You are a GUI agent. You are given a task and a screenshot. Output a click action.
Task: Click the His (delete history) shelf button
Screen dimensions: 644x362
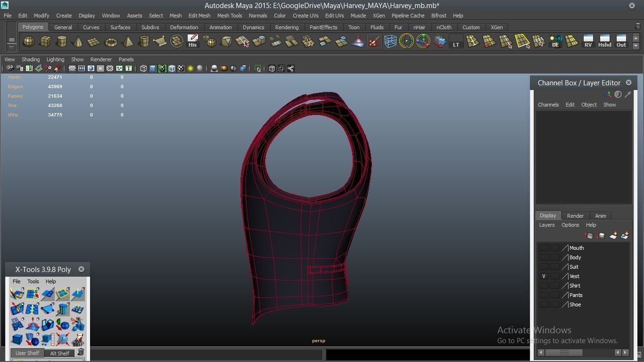click(192, 41)
